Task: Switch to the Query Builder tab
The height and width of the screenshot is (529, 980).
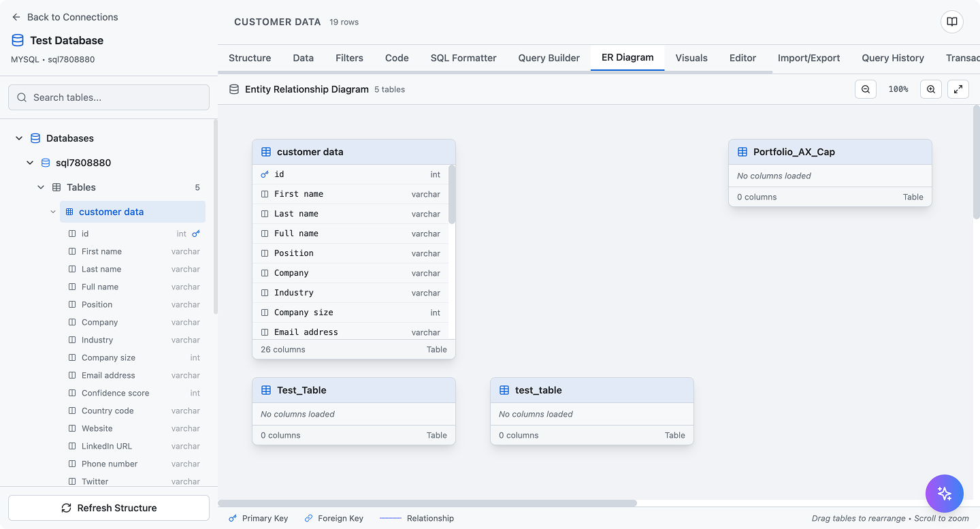Action: tap(549, 58)
